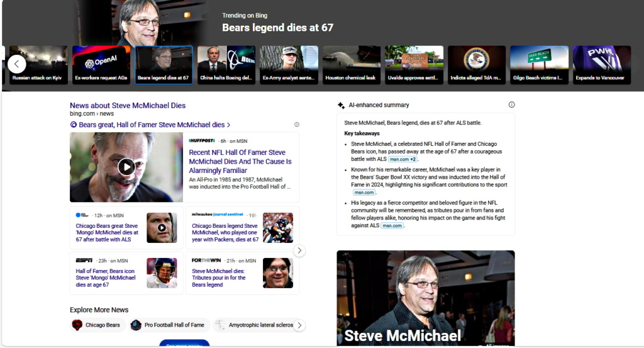
Task: Open the Expands to Vancouver PWHL card
Action: pyautogui.click(x=602, y=65)
